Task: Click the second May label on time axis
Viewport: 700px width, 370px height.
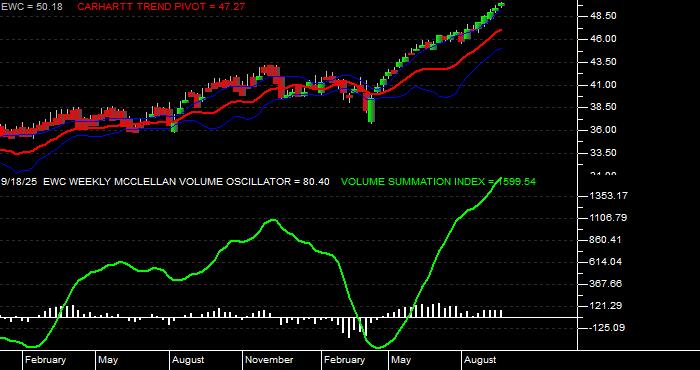Action: coord(401,360)
